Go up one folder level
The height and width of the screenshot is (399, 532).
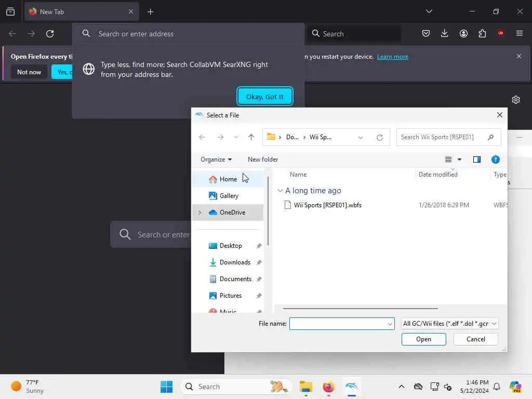click(251, 137)
